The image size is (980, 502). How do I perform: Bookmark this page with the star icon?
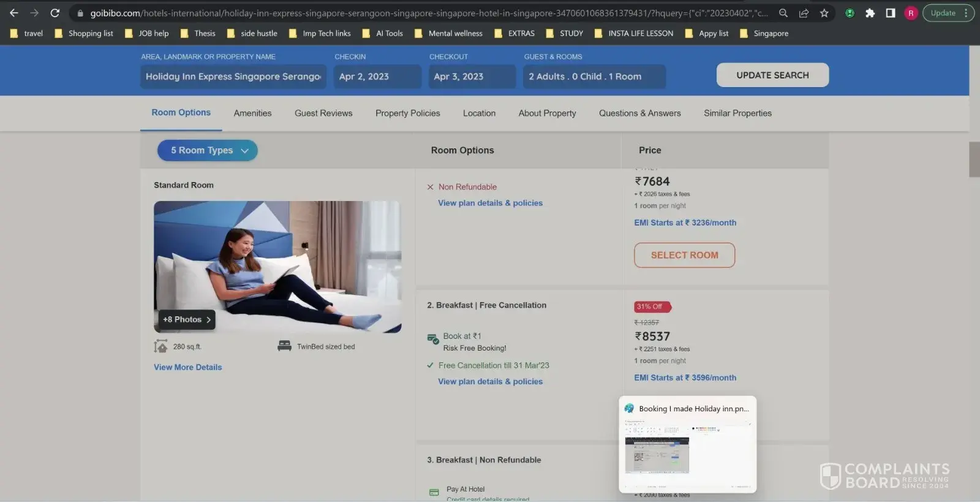(x=824, y=13)
